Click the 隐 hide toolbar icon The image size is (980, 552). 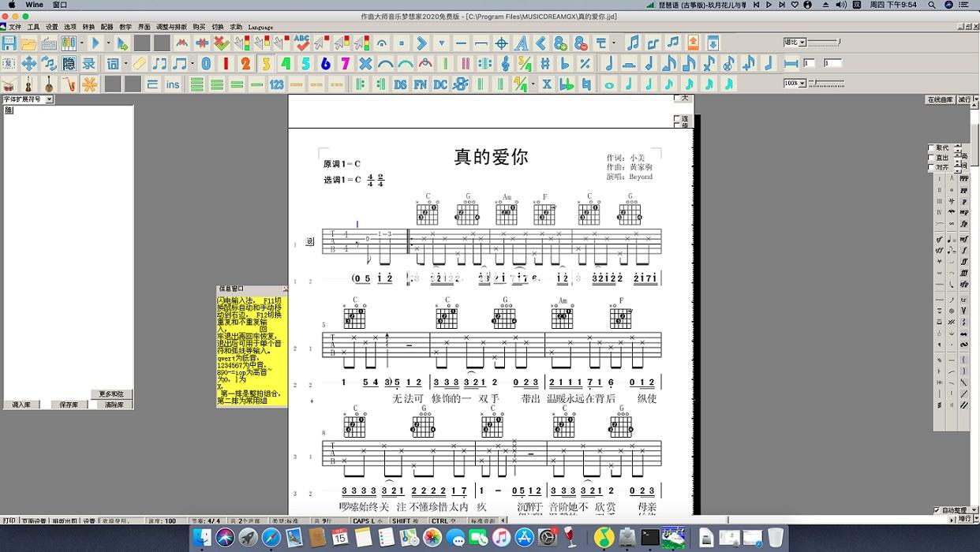coord(69,63)
